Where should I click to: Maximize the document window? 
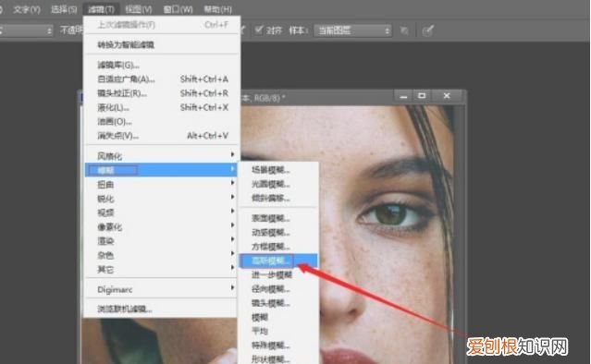tap(422, 96)
